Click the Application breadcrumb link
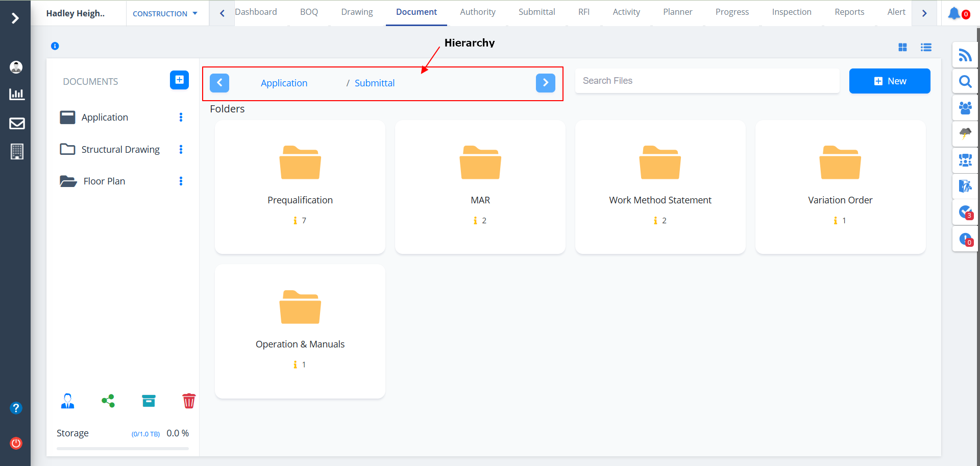 click(284, 83)
